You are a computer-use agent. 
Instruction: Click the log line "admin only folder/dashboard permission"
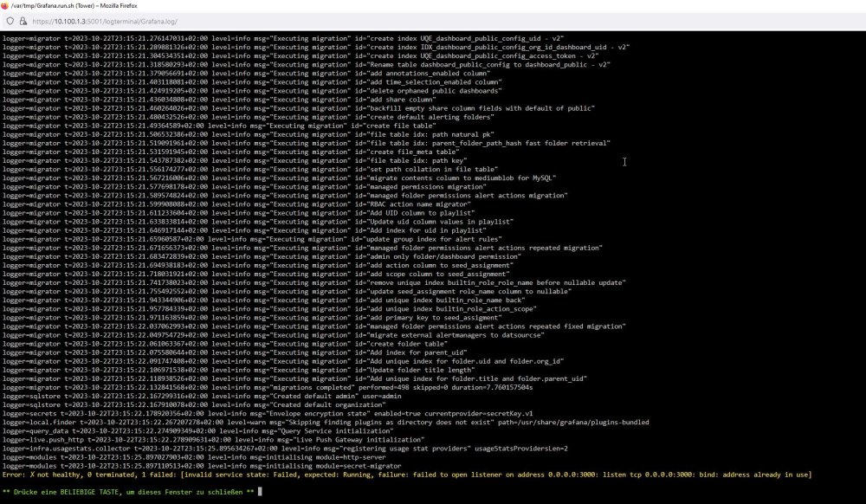click(262, 256)
